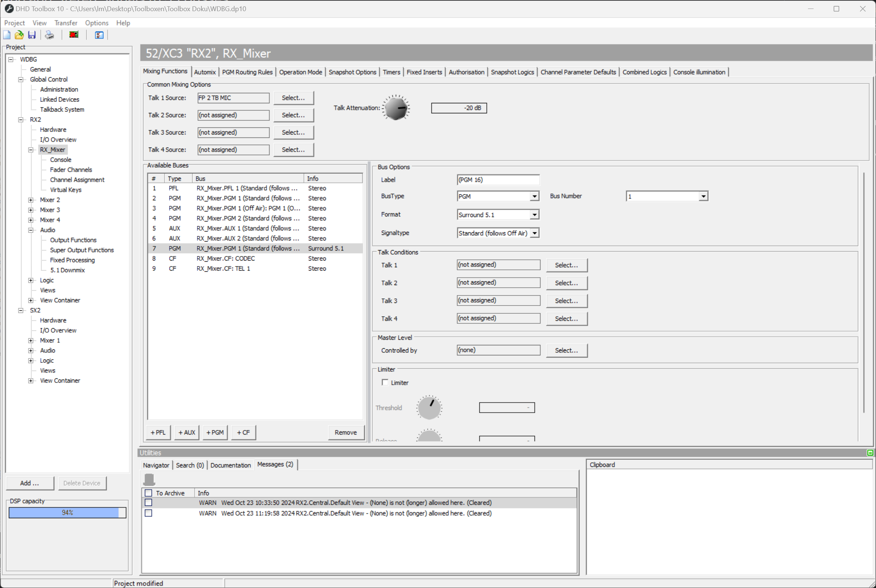Click the + PGM button

215,432
